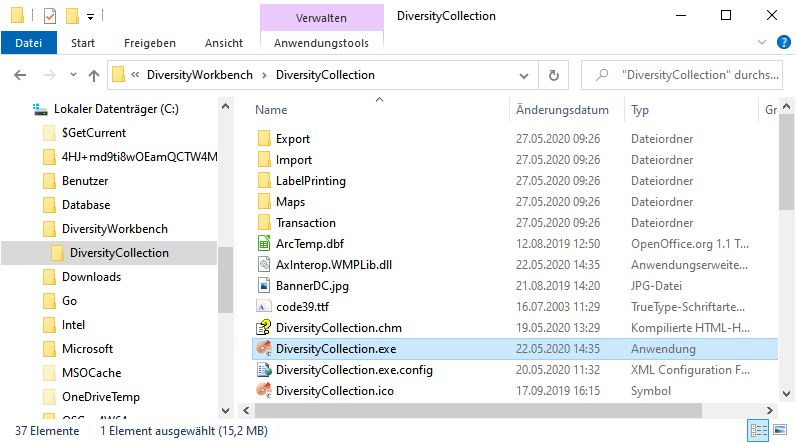The width and height of the screenshot is (796, 443).
Task: Click the DiversityCollection.ico symbol icon
Action: coord(264,390)
